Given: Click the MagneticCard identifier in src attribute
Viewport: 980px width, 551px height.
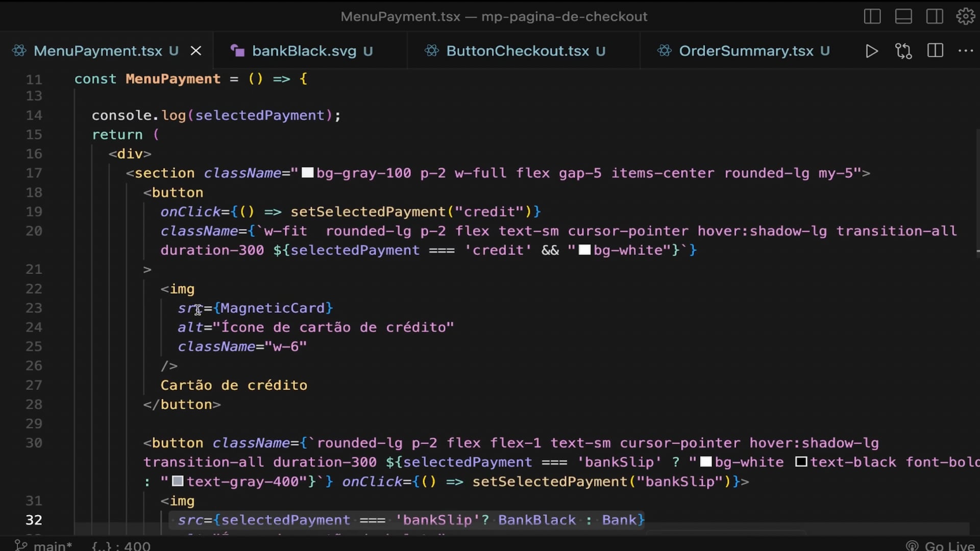Looking at the screenshot, I should (273, 308).
